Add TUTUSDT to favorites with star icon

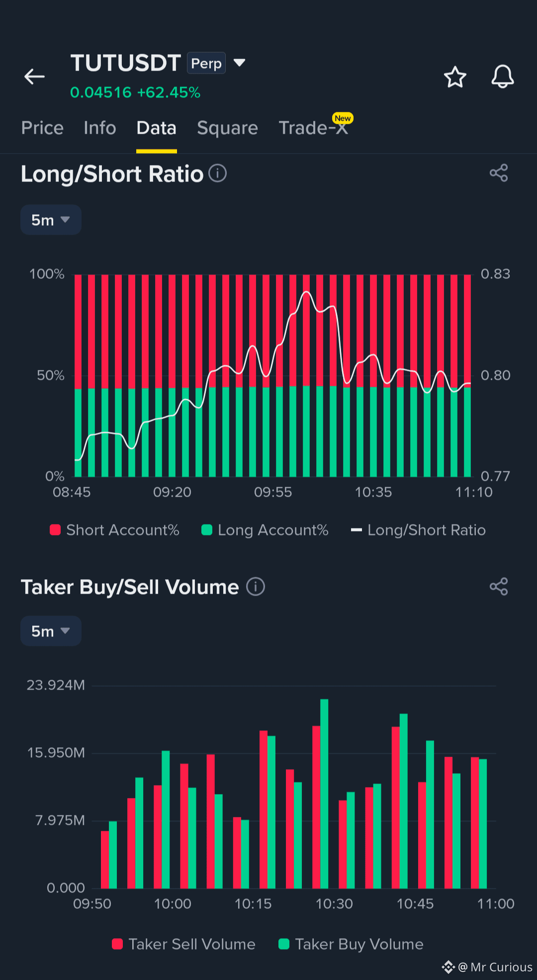[455, 77]
